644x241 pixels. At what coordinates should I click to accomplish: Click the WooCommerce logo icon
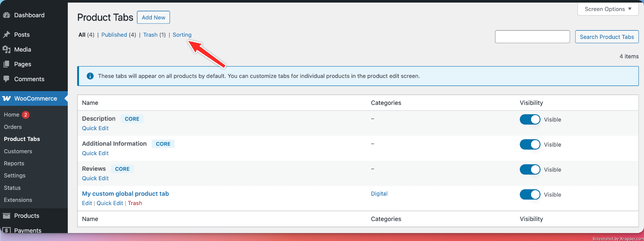tap(7, 98)
